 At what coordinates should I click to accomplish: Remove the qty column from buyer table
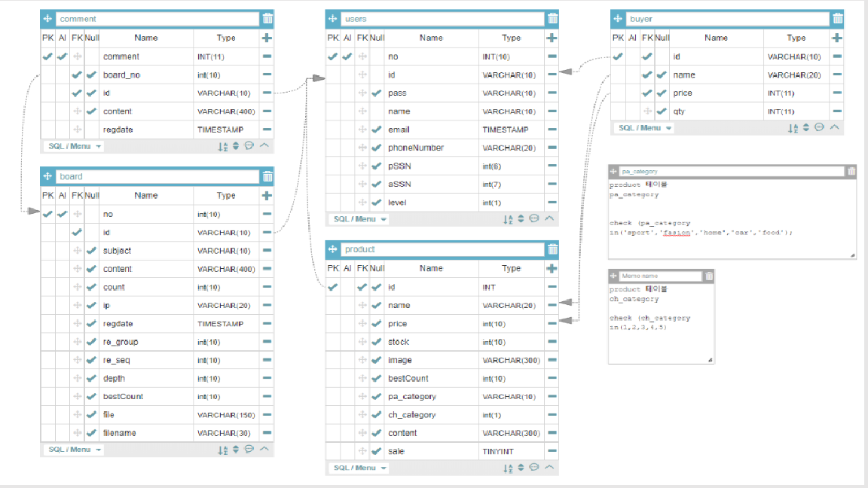pyautogui.click(x=837, y=111)
